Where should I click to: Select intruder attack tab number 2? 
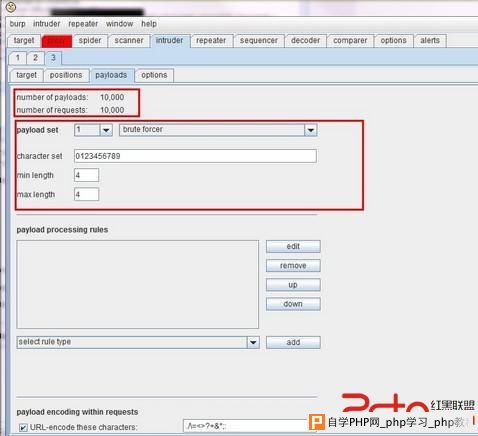pos(35,58)
